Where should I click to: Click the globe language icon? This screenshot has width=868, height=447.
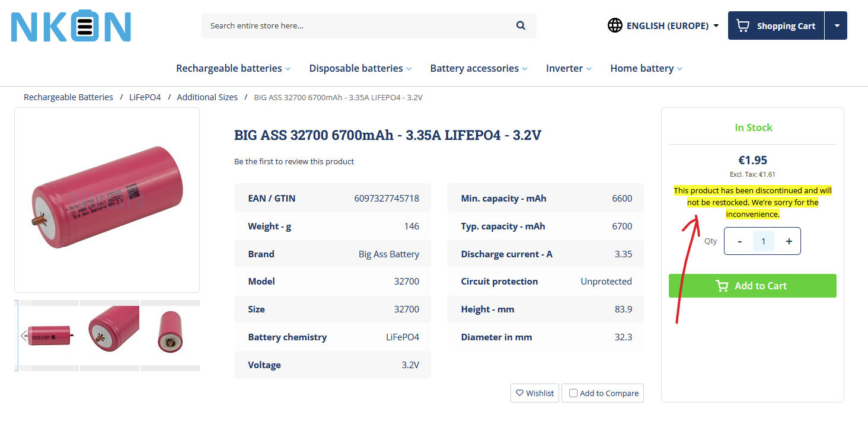[x=615, y=25]
